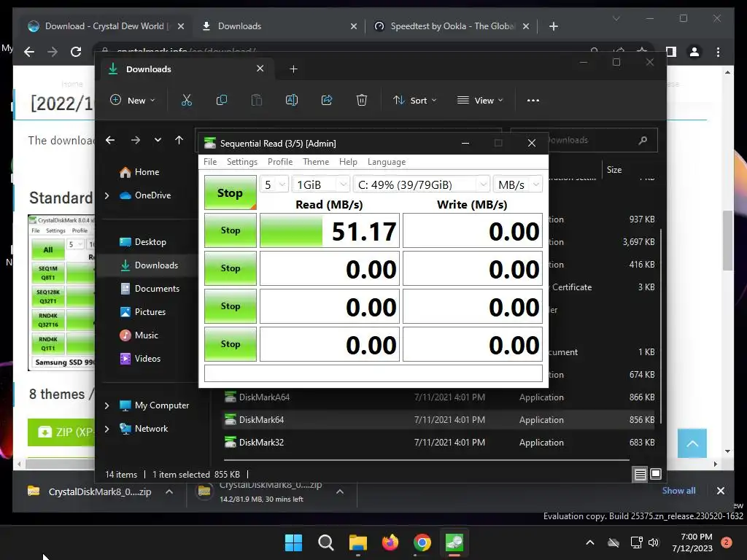Go up one folder in File Explorer
The height and width of the screenshot is (560, 747).
(x=179, y=140)
